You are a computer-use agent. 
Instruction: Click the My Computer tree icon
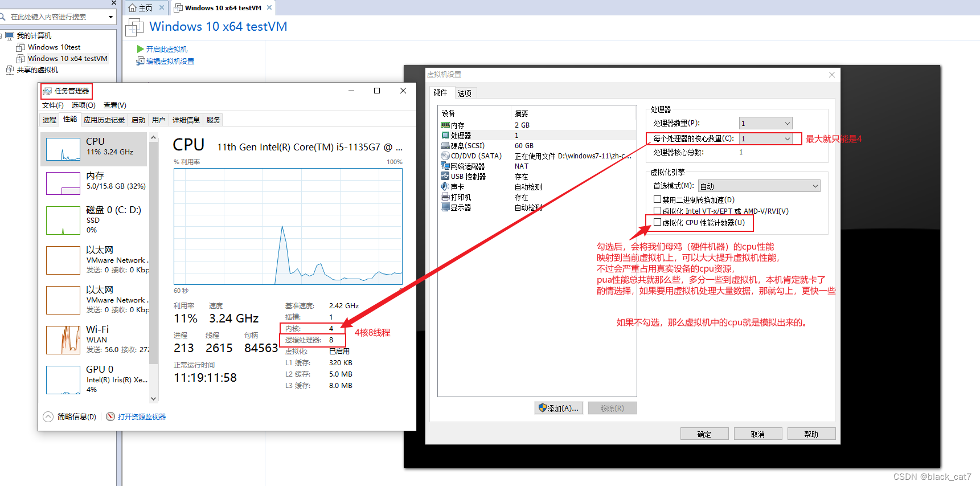tap(10, 35)
